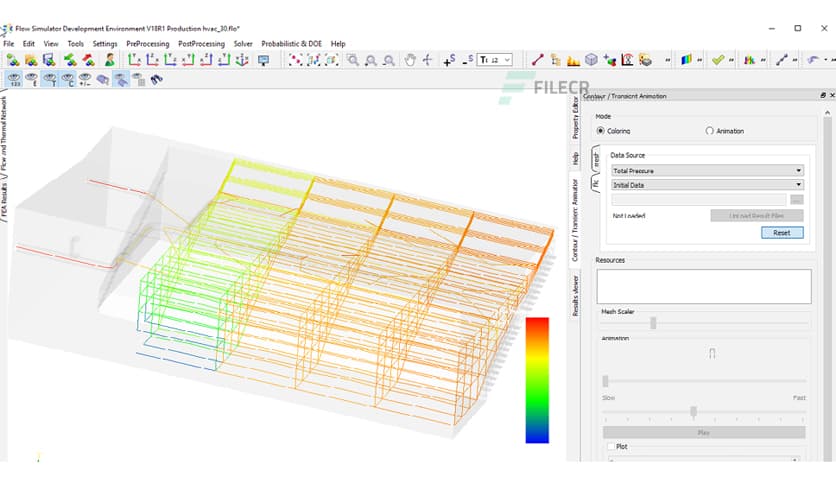836x484 pixels.
Task: Open the undo arrow dropdown
Action: point(826,60)
